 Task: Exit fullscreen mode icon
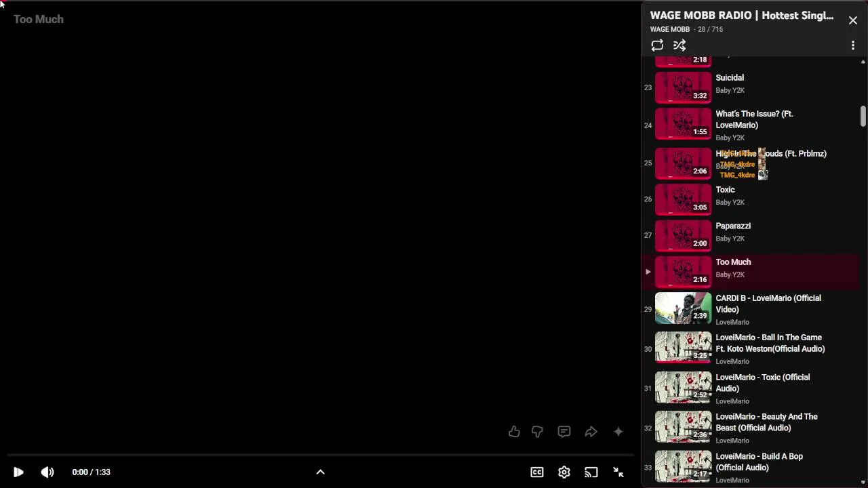(x=618, y=472)
